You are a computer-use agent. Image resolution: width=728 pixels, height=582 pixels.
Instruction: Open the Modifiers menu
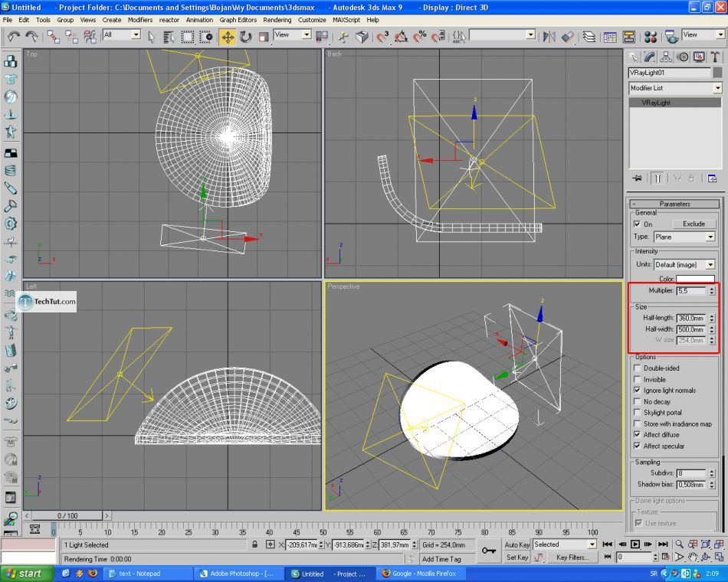139,20
